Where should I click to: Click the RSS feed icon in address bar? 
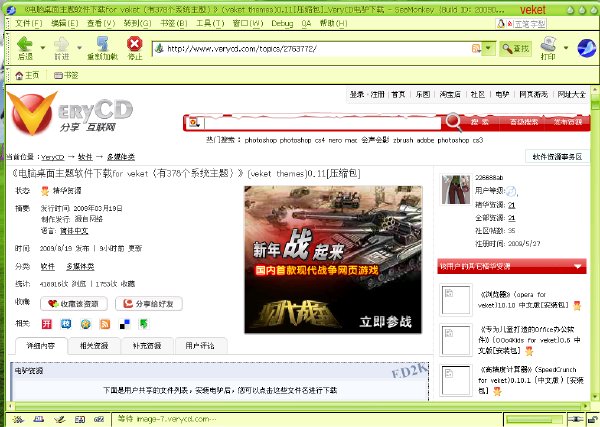coord(476,49)
